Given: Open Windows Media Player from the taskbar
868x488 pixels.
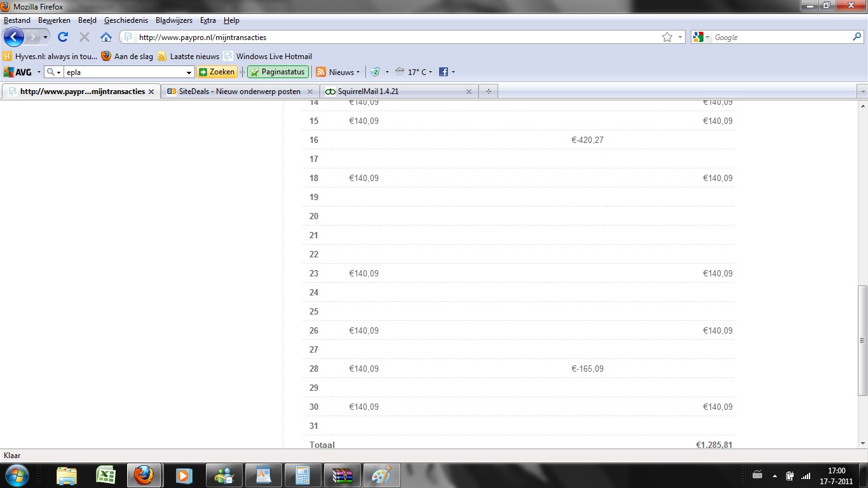Looking at the screenshot, I should pos(183,475).
